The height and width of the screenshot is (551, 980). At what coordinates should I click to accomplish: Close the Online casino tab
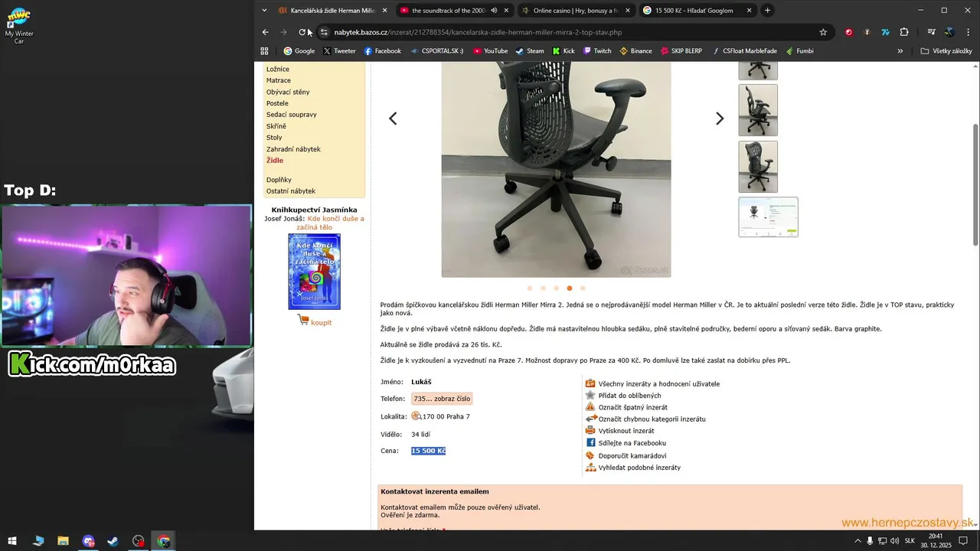tap(628, 11)
